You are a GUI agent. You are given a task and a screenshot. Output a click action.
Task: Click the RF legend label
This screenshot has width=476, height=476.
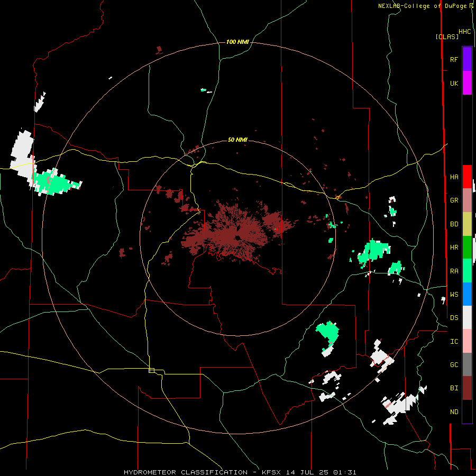[x=454, y=59]
